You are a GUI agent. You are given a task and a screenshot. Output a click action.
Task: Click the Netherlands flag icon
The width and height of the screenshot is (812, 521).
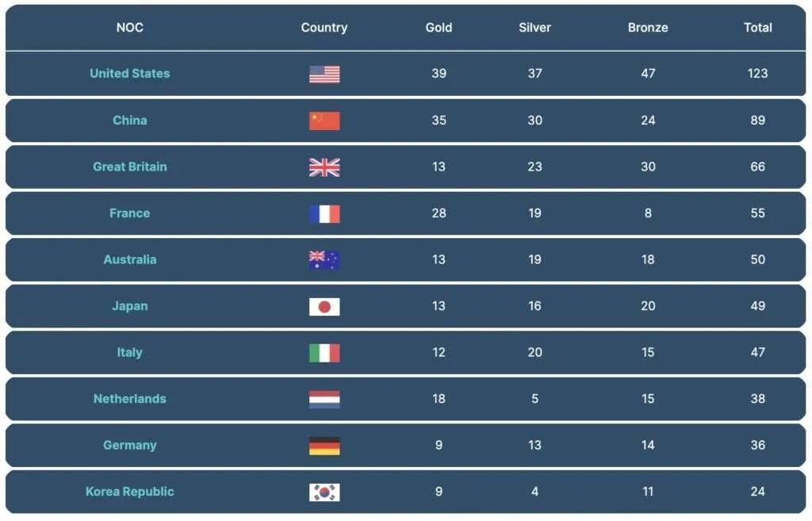pyautogui.click(x=324, y=400)
